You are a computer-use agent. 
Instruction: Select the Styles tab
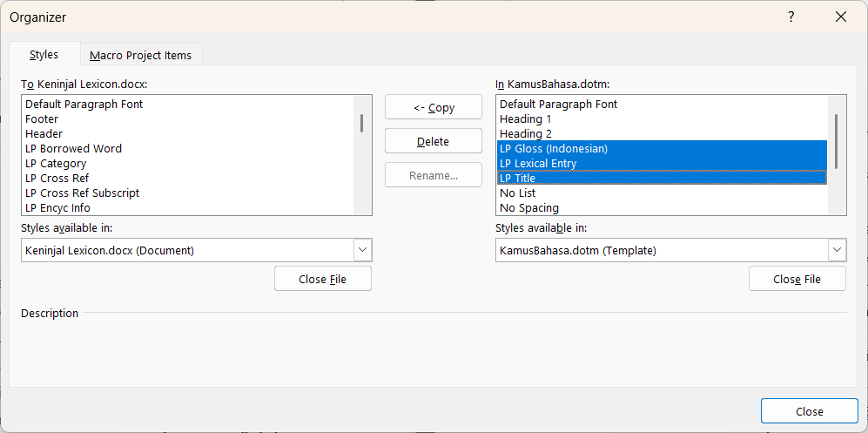44,54
